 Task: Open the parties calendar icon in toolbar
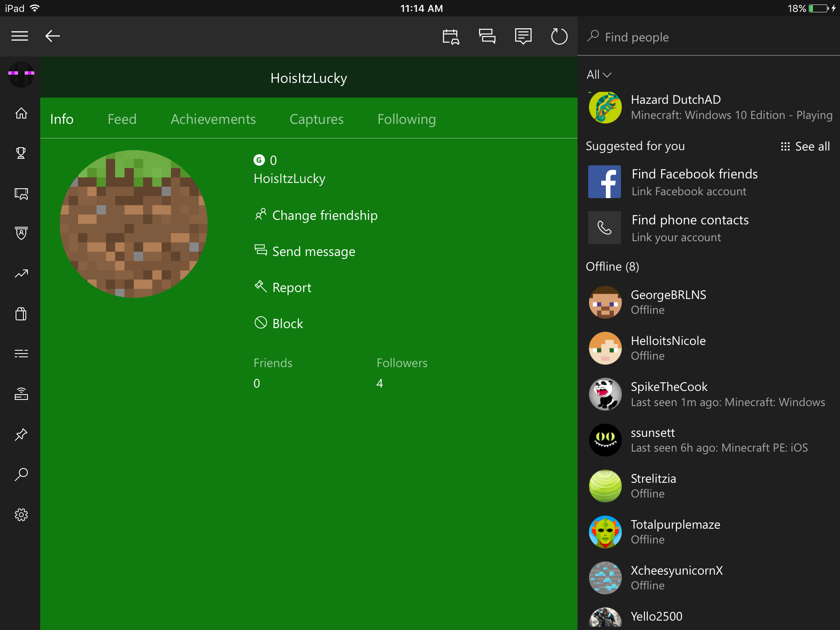(451, 37)
